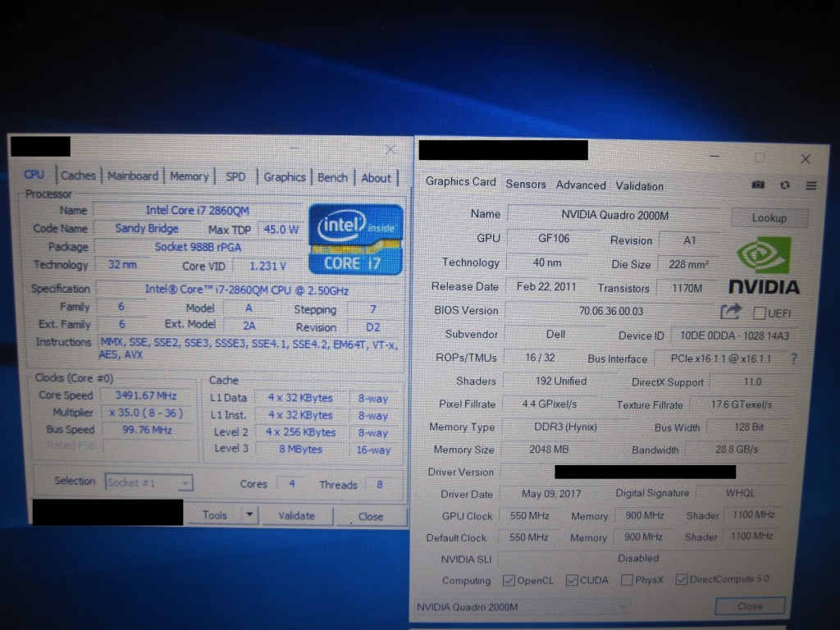Toggle the DirectCompute 5.0 checkbox
This screenshot has width=840, height=630.
click(x=682, y=579)
